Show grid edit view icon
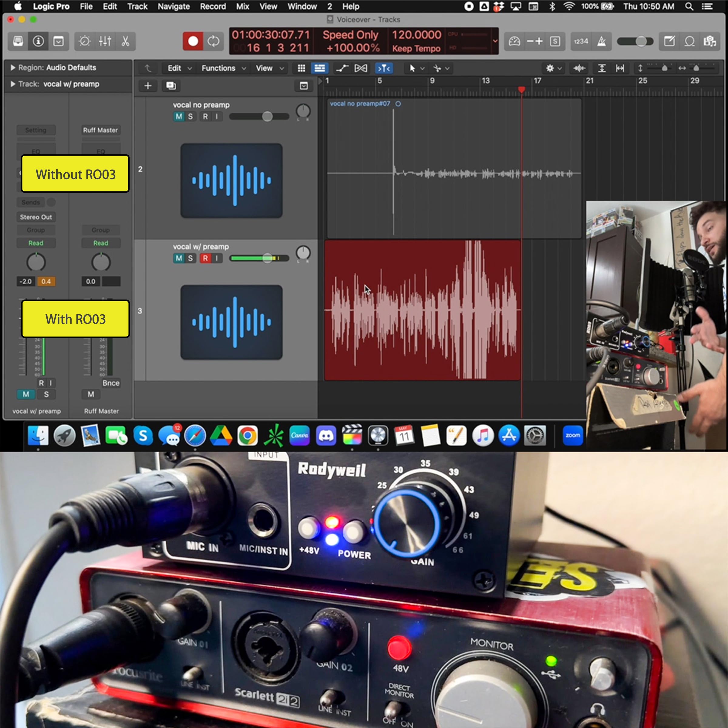Screen dimensions: 728x728 [302, 68]
